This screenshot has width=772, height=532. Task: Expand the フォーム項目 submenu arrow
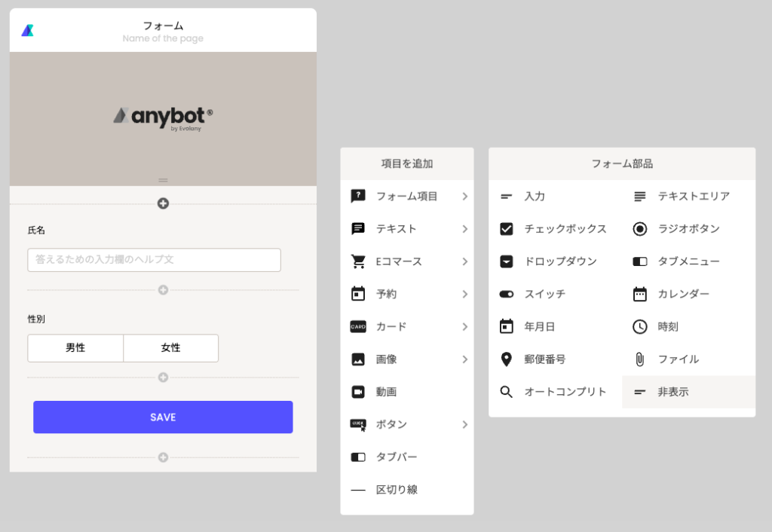tap(464, 197)
